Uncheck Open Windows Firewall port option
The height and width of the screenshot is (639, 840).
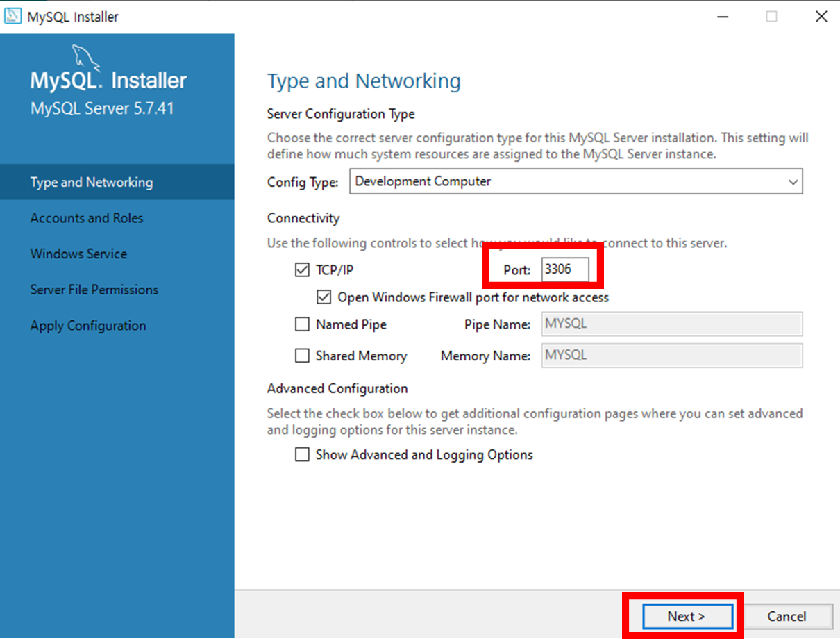tap(324, 297)
